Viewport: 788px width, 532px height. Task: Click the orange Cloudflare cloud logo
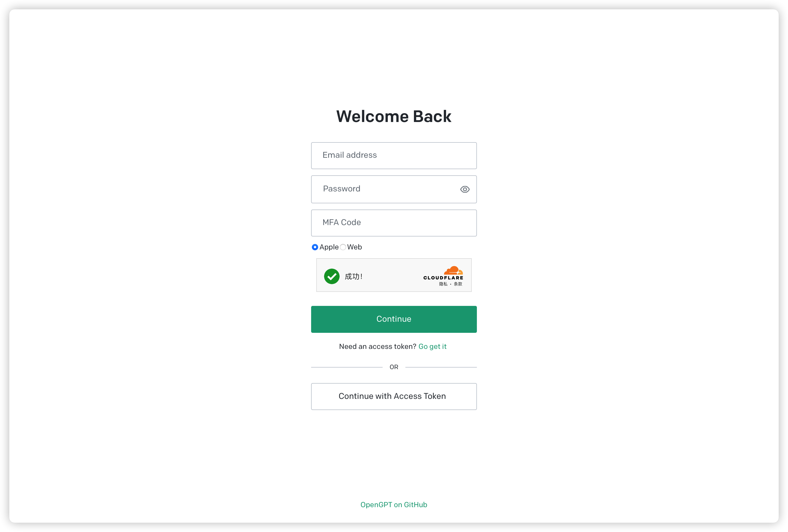[x=453, y=270]
